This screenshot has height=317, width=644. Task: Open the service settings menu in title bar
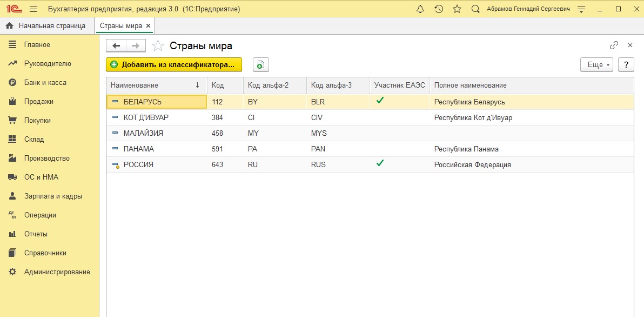(x=581, y=9)
